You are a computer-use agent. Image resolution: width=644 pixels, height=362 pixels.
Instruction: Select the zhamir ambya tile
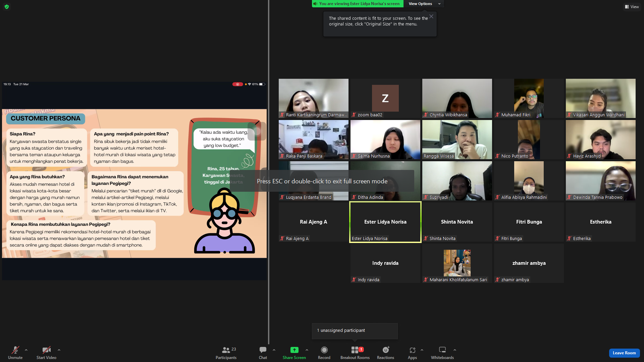[x=529, y=263]
